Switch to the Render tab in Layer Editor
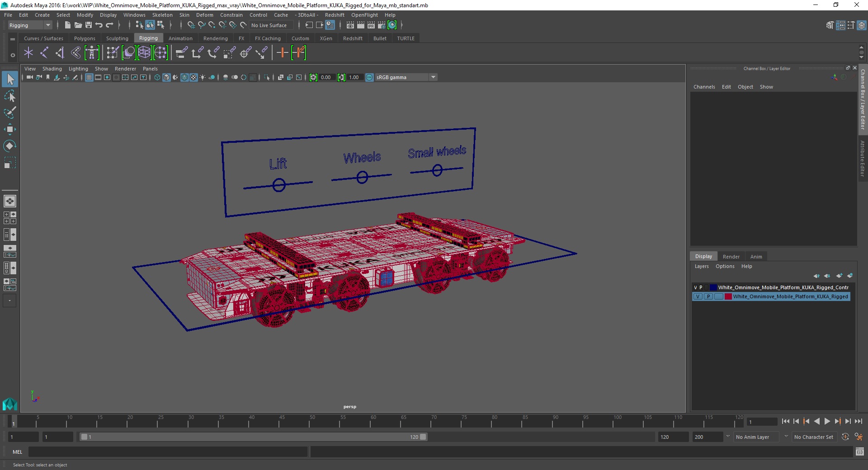Screen dimensions: 868x470 pos(731,256)
